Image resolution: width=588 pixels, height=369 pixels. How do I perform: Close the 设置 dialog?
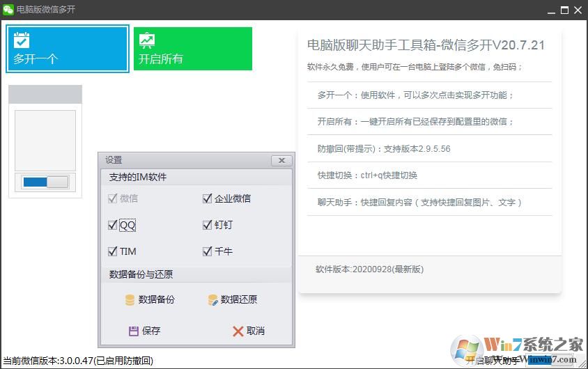point(281,160)
